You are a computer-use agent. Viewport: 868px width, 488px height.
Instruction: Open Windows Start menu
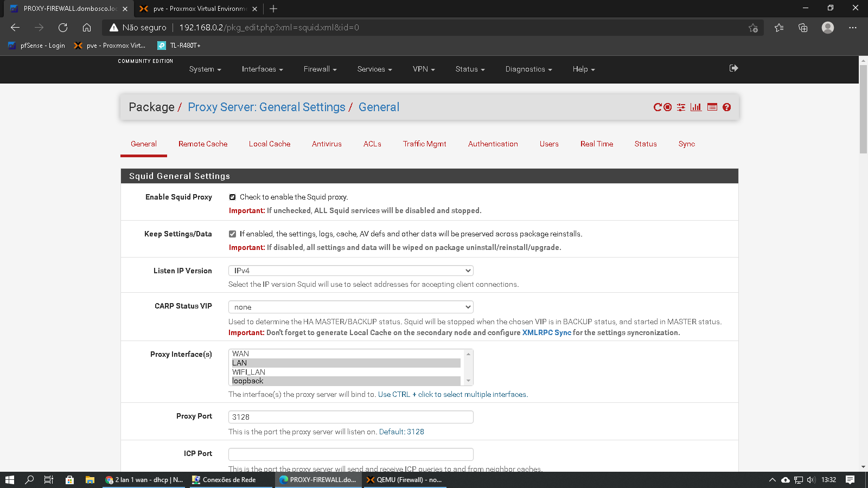pos(10,480)
